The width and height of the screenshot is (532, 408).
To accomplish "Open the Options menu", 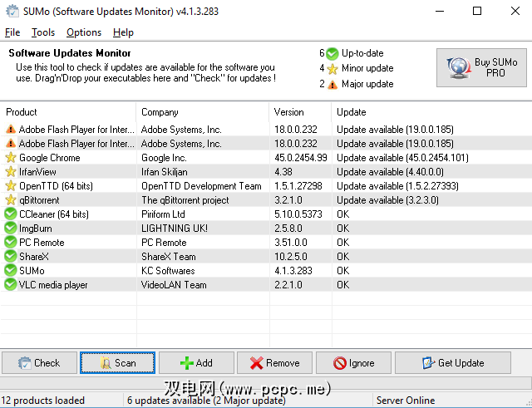I will 84,32.
